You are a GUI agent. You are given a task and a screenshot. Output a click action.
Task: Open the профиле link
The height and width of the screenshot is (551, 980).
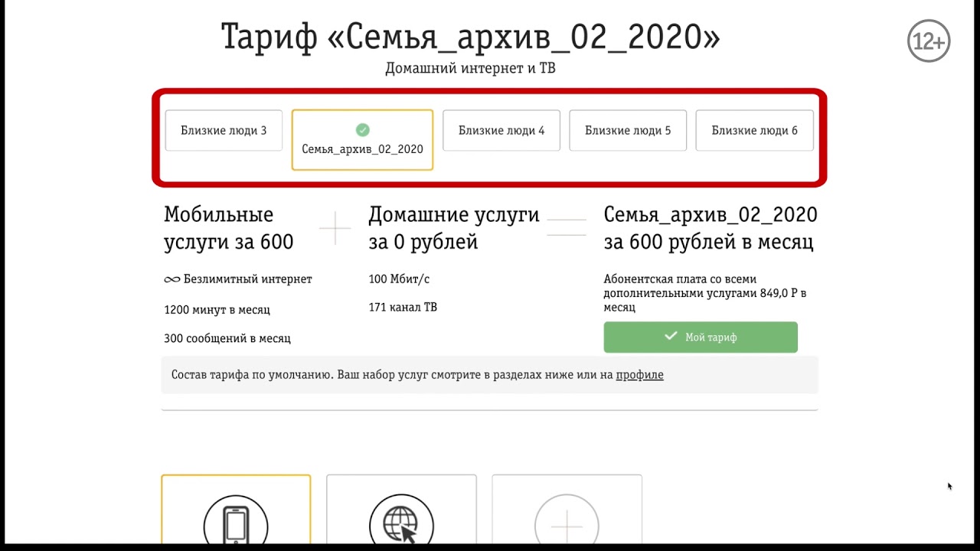(x=639, y=375)
